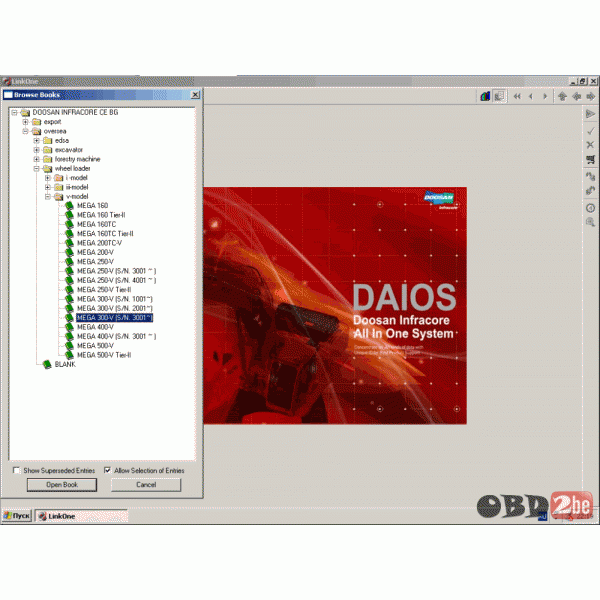Click the play triangle icon in side toolbar

point(590,114)
